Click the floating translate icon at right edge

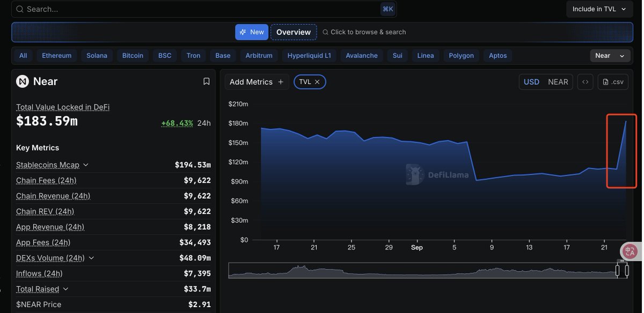tap(630, 250)
